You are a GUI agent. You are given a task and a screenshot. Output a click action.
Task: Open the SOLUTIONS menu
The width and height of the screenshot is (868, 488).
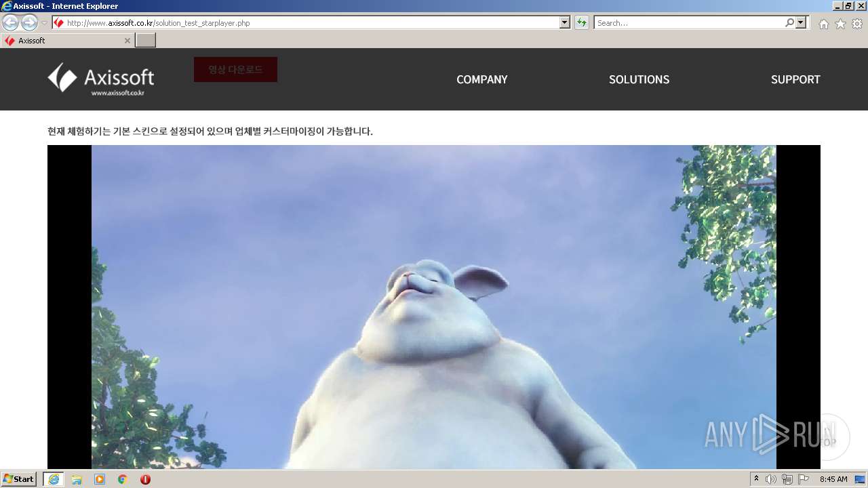click(x=639, y=79)
